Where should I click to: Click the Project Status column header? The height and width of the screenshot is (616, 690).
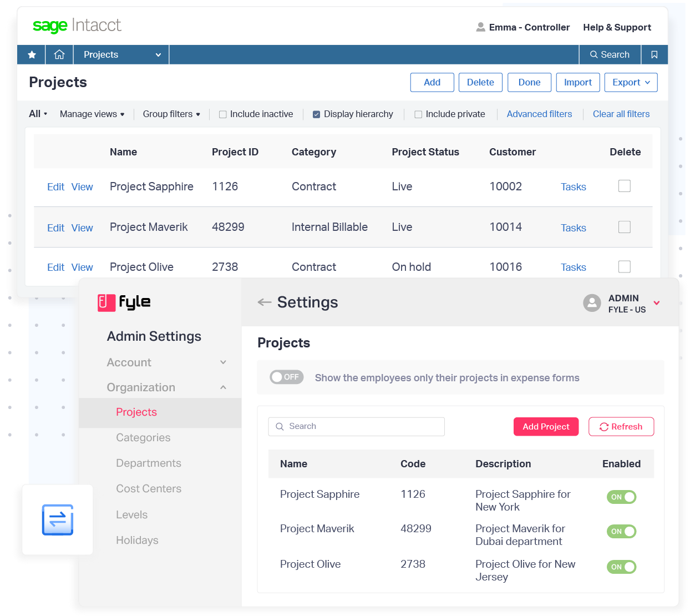425,152
